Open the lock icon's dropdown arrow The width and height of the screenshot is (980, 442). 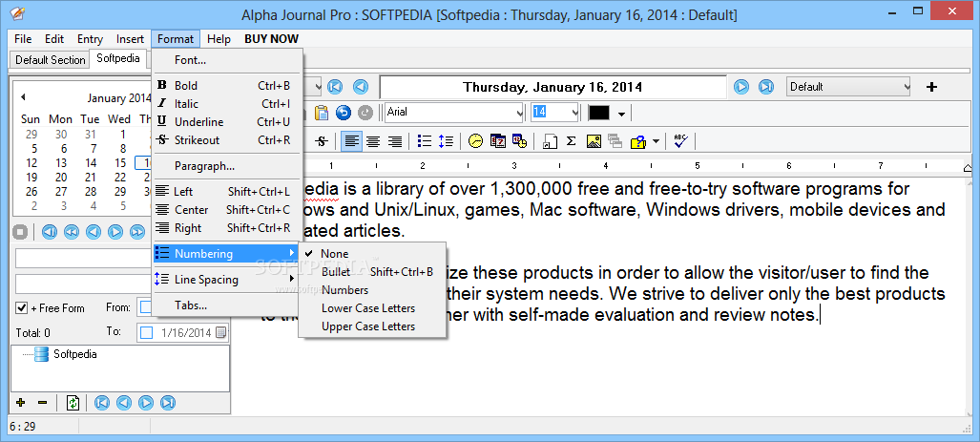pos(655,142)
